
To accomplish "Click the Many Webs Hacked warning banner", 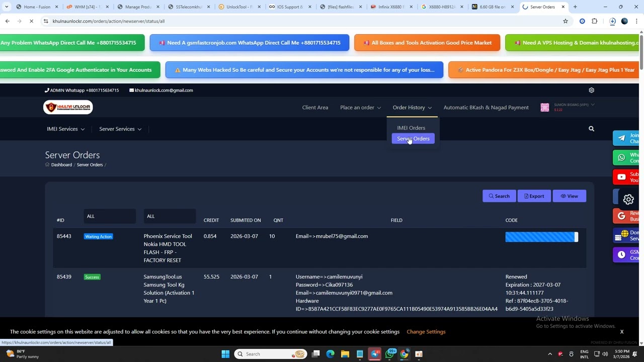I will pos(304,70).
